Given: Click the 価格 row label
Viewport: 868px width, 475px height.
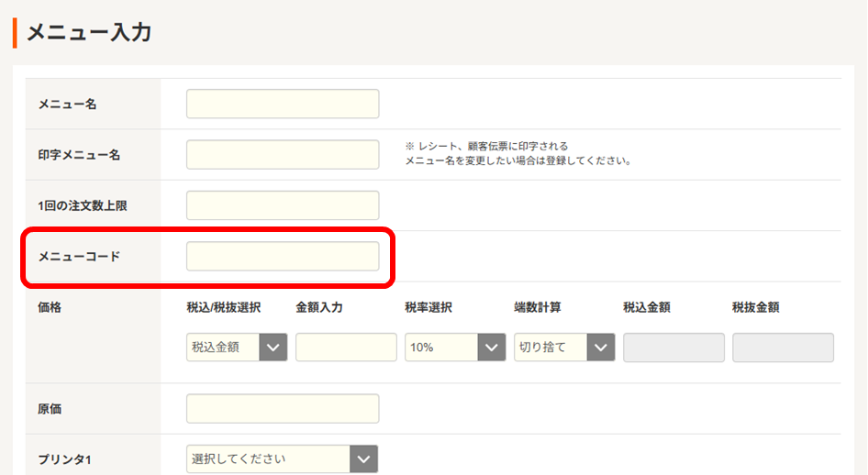Looking at the screenshot, I should pyautogui.click(x=50, y=307).
